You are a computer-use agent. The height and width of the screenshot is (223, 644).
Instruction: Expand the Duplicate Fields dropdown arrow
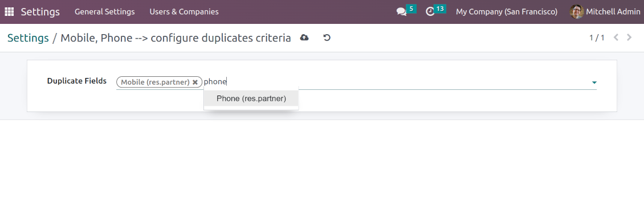tap(594, 82)
